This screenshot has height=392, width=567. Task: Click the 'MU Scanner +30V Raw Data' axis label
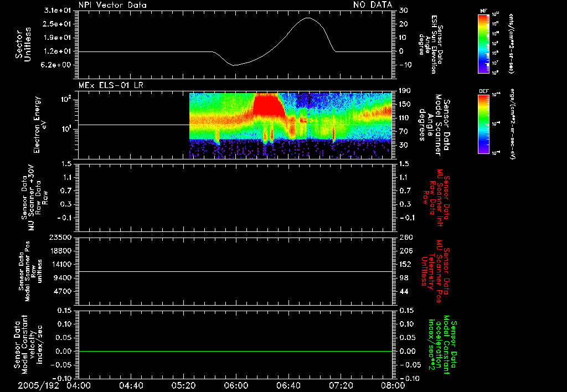(x=35, y=198)
